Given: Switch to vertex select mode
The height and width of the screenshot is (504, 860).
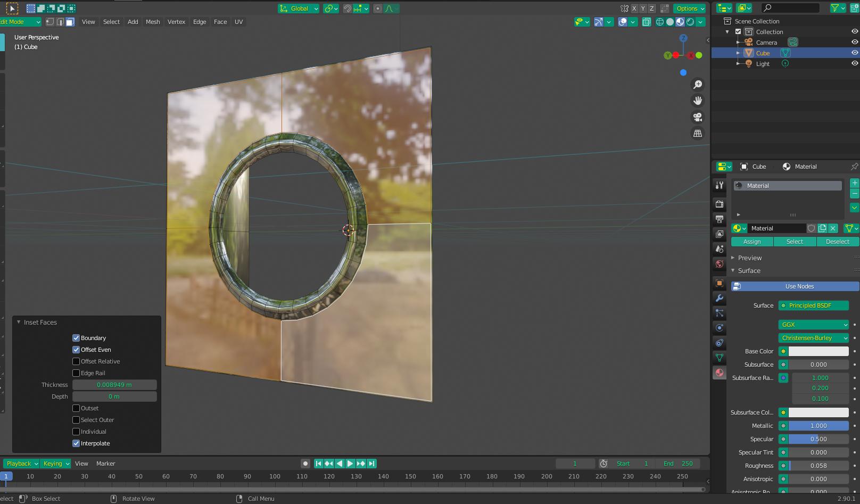Looking at the screenshot, I should (x=50, y=22).
